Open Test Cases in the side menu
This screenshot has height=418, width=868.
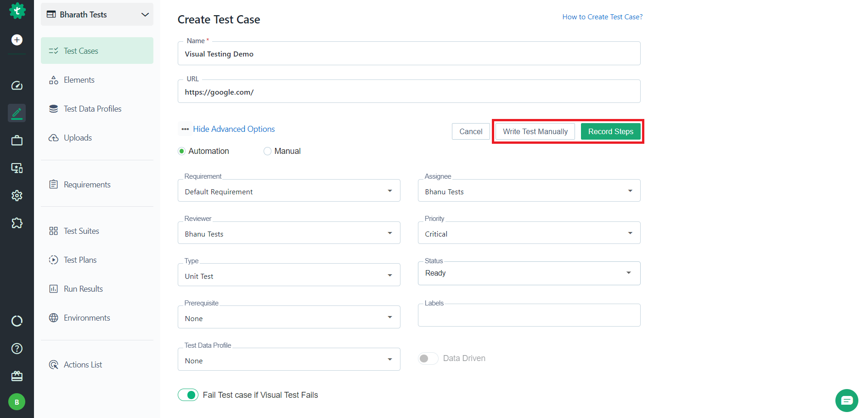[97, 51]
